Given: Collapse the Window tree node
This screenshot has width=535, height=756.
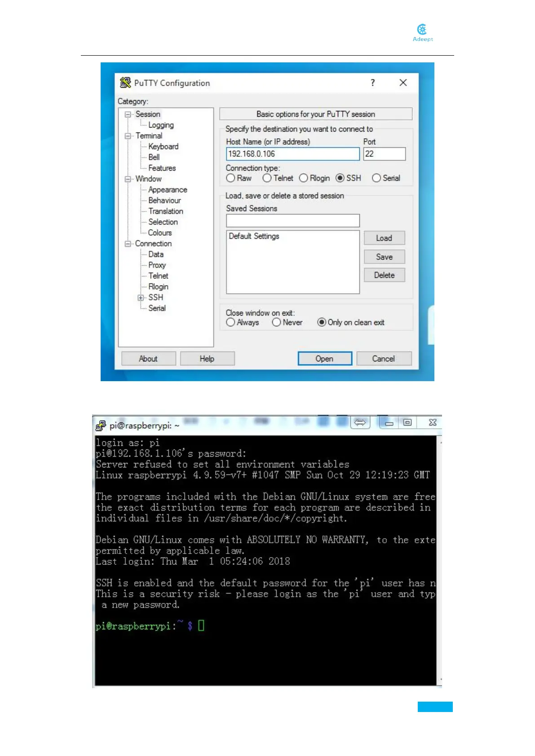Looking at the screenshot, I should click(128, 179).
